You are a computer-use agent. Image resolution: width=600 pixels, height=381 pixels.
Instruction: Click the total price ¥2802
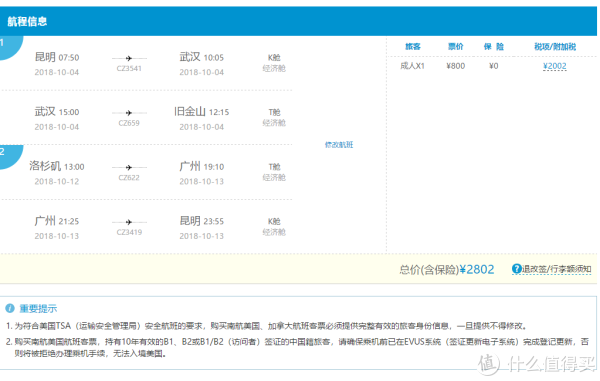point(477,269)
